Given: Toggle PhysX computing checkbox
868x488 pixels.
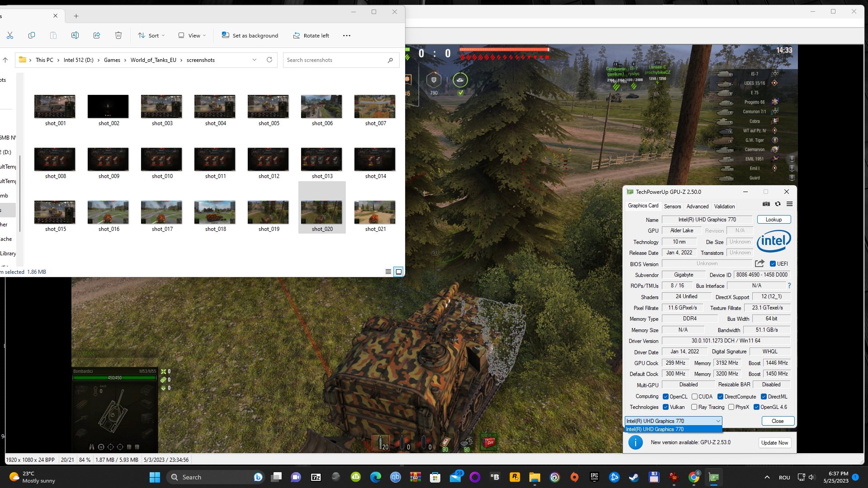Looking at the screenshot, I should click(730, 407).
